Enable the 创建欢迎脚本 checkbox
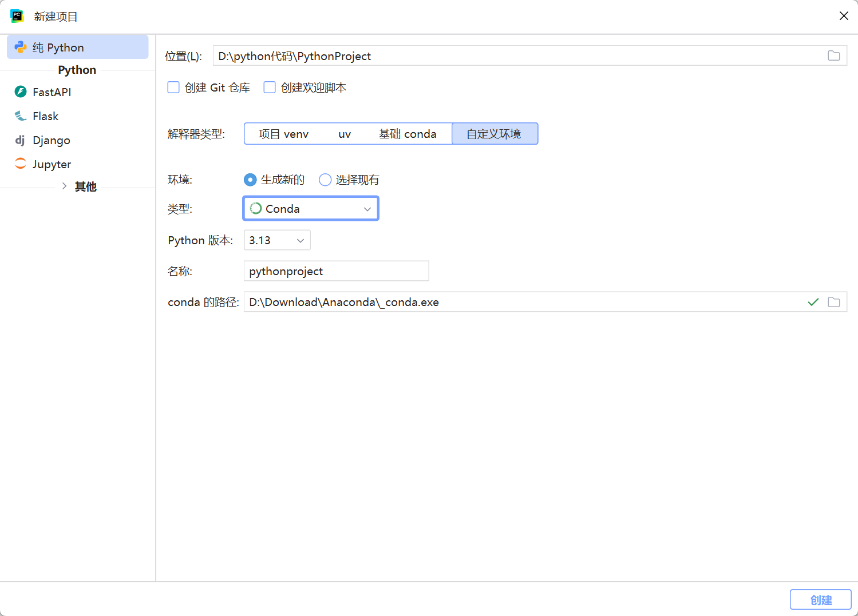 point(270,88)
